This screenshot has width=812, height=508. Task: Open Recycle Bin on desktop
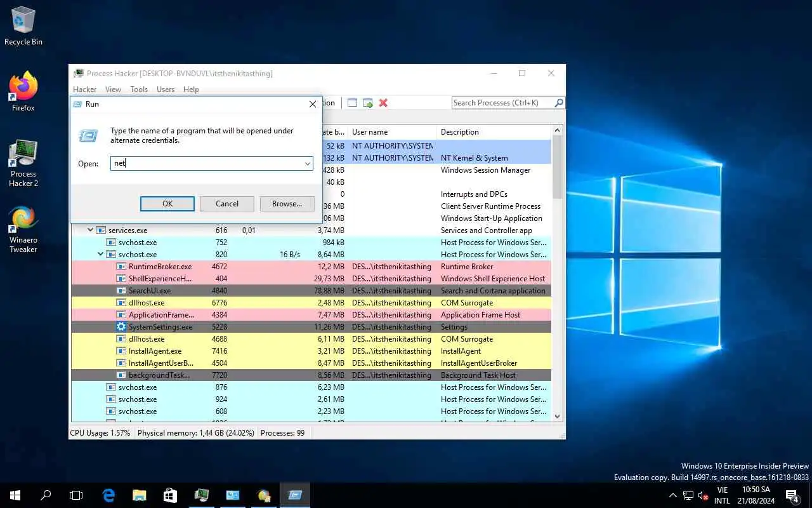pos(23,27)
